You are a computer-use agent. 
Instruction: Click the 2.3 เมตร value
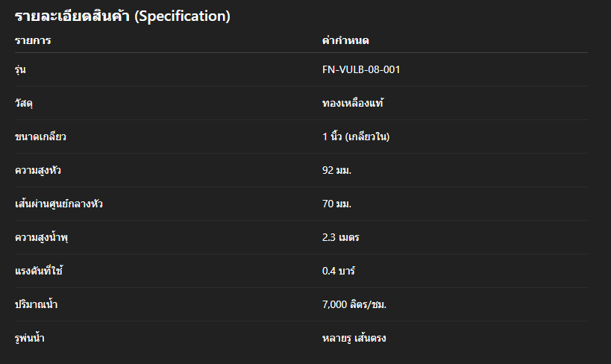pyautogui.click(x=342, y=237)
